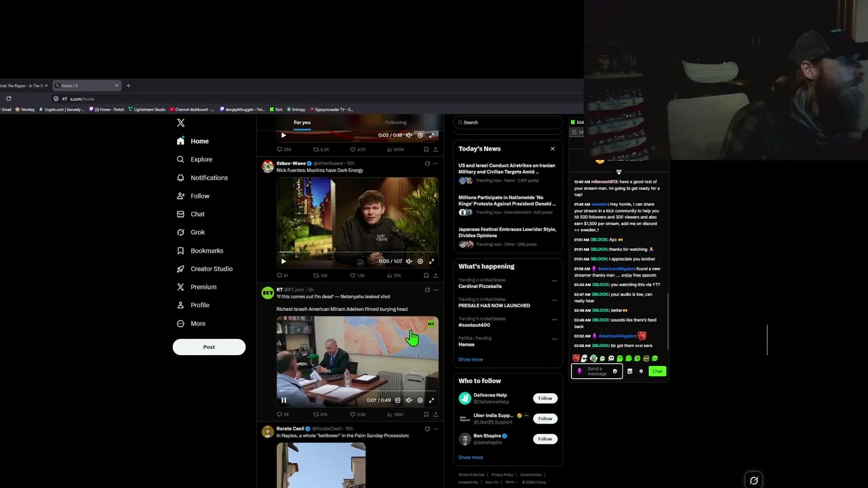
Task: Fullscreen the Nick Fuentes video
Action: pyautogui.click(x=431, y=262)
